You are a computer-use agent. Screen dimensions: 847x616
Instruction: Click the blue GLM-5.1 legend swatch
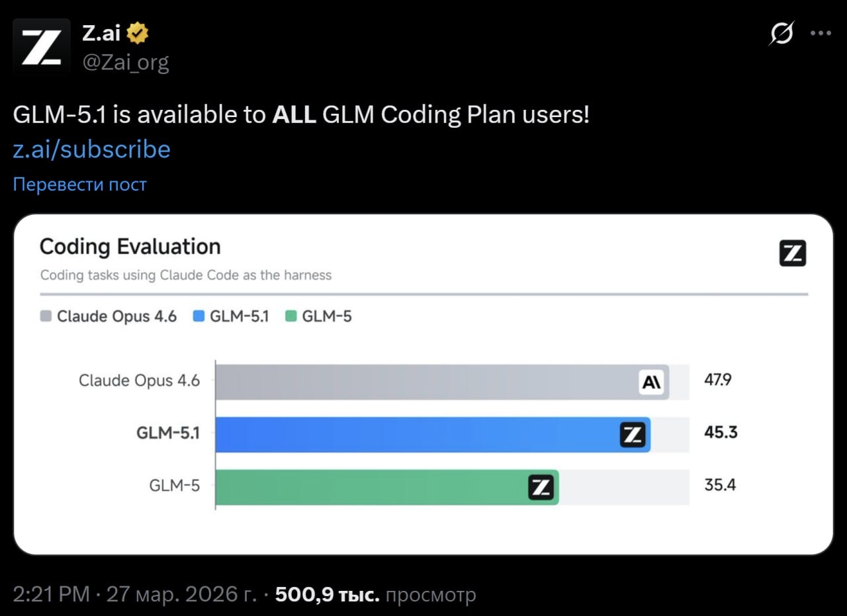coord(199,316)
